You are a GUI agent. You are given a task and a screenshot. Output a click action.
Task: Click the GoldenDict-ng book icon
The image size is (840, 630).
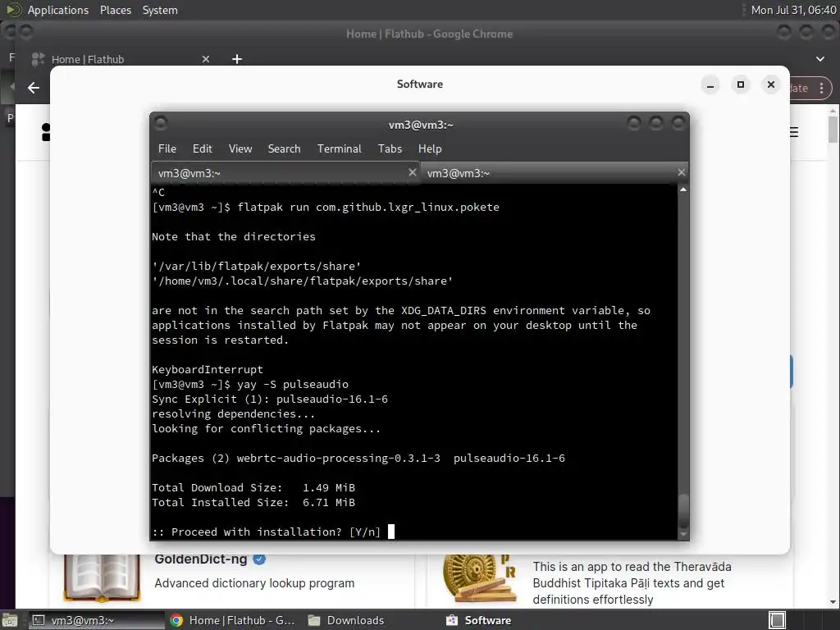(x=101, y=577)
